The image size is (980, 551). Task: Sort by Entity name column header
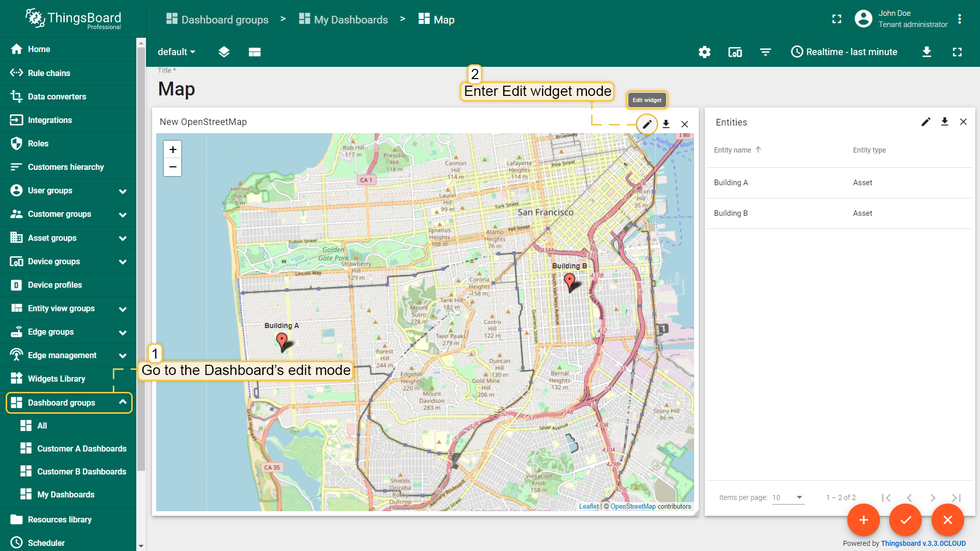(738, 150)
